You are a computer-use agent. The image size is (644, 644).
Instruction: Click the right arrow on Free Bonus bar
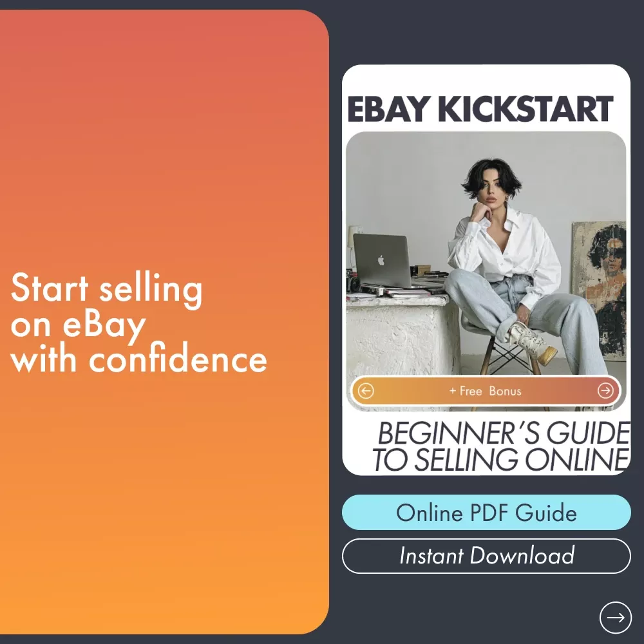[605, 391]
